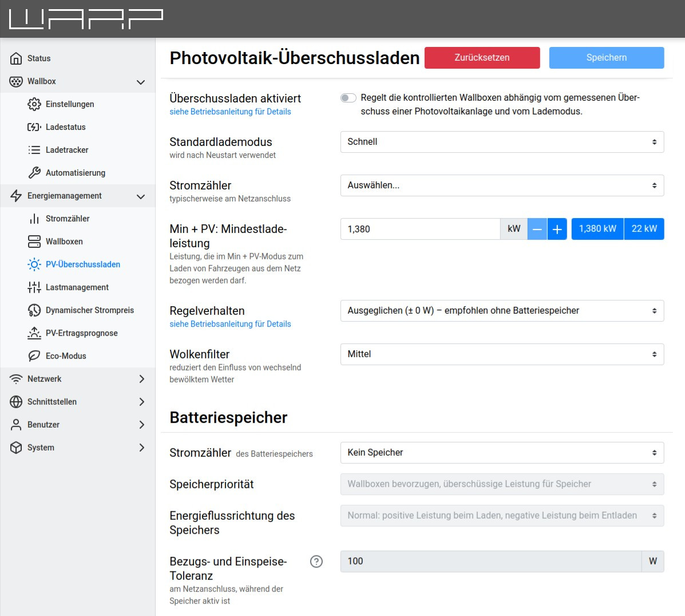Screen dimensions: 685x616
Task: Open Einstellungen gear icon in sidebar
Action: point(34,104)
